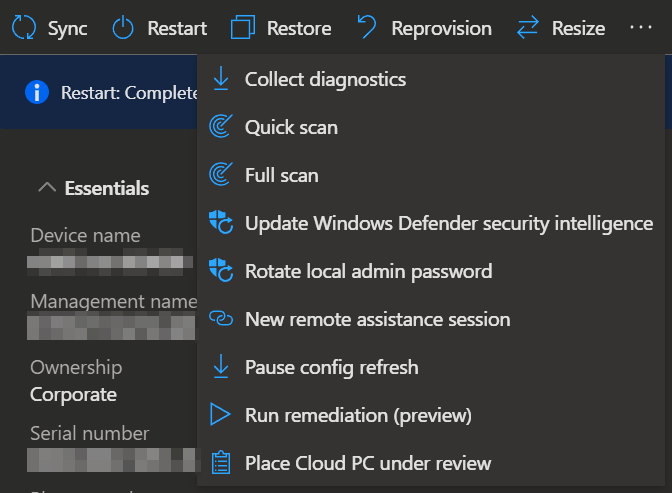Click the Rotate local admin password shield icon
The width and height of the screenshot is (672, 493).
click(x=220, y=271)
